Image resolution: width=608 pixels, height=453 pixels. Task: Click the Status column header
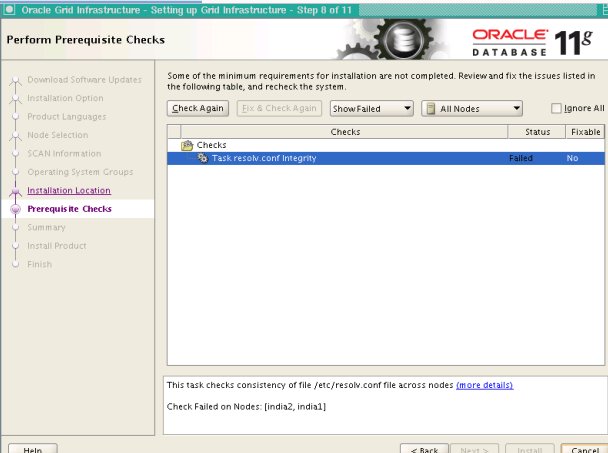pos(537,132)
